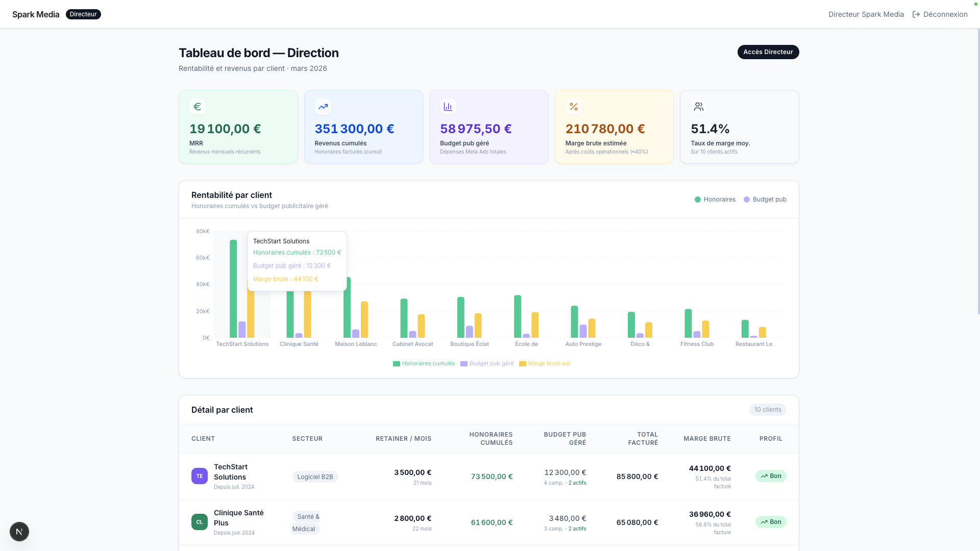Click the Déconnexion link
Image resolution: width=980 pixels, height=551 pixels.
[x=945, y=14]
